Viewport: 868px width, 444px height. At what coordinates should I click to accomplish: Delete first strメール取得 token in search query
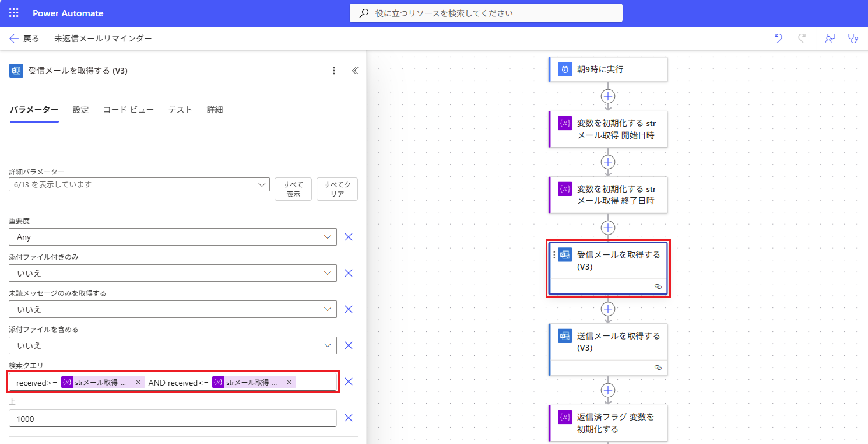(x=138, y=382)
